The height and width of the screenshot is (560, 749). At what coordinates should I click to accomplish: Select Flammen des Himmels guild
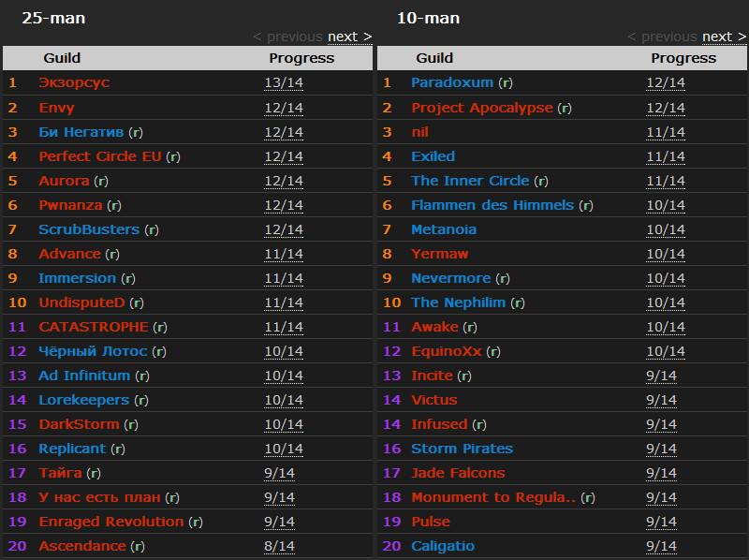tap(492, 205)
